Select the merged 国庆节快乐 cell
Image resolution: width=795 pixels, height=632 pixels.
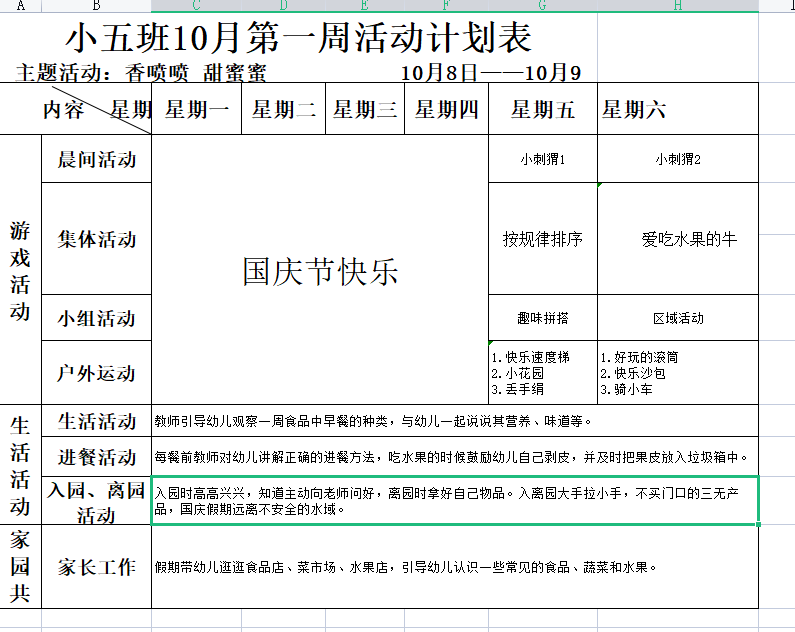click(x=320, y=271)
